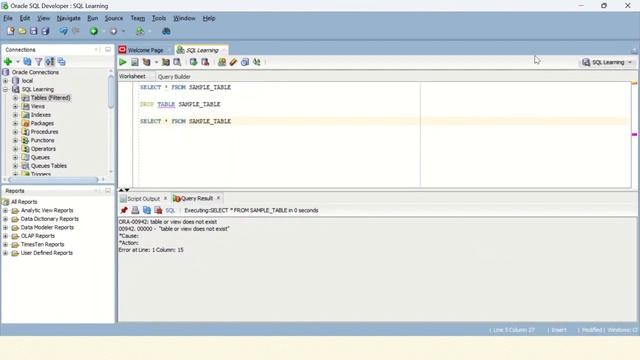Screen dimensions: 640x360
Task: Expand the Data Dictionary Reports folder
Action: point(6,219)
